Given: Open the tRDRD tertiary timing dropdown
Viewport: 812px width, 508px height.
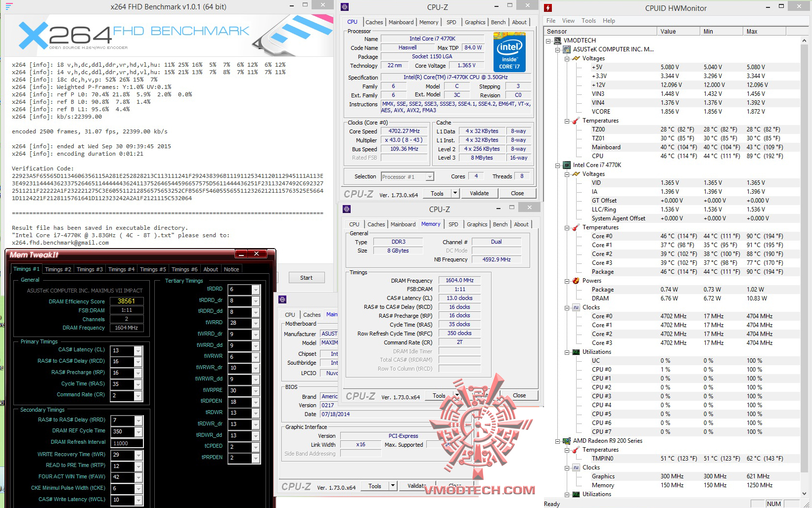Looking at the screenshot, I should pos(256,290).
